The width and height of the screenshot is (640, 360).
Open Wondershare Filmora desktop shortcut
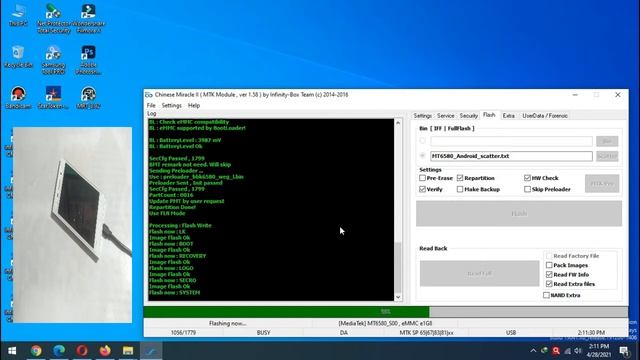click(89, 18)
